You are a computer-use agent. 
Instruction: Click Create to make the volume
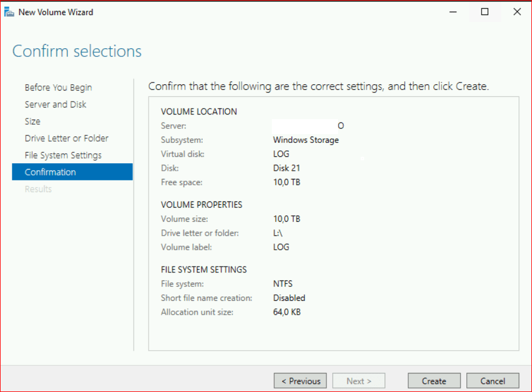[434, 381]
